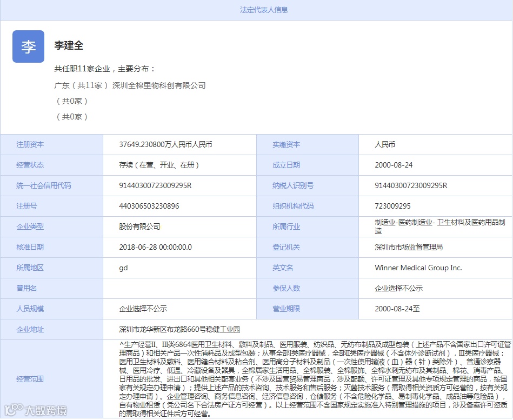Select registration number 440306503230896
Image resolution: width=513 pixels, height=420 pixels.
pos(149,206)
